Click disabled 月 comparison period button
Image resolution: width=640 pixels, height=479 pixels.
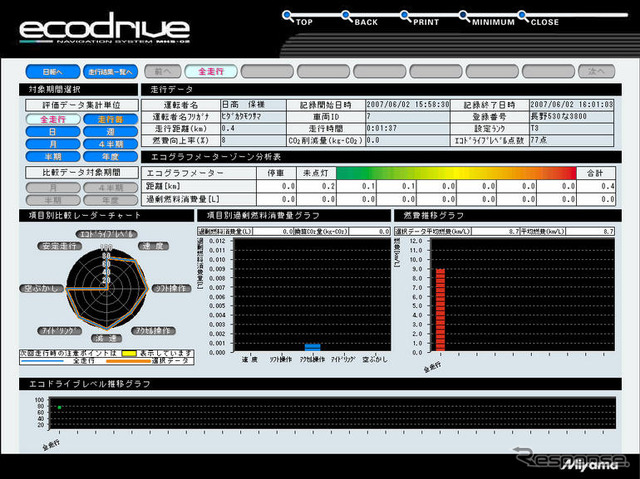53,188
